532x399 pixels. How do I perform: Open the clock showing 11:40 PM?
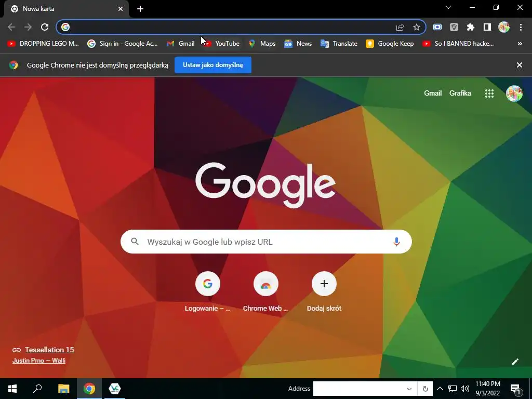coord(487,389)
